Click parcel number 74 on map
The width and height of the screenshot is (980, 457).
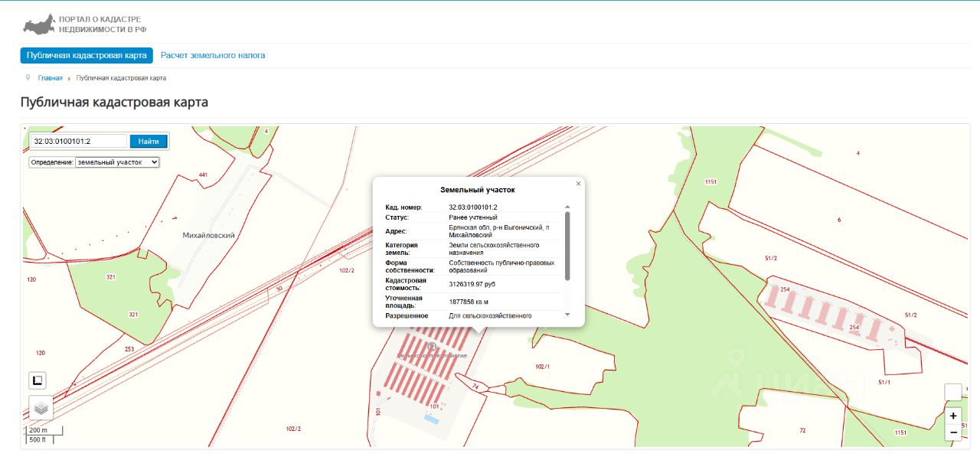pyautogui.click(x=475, y=387)
